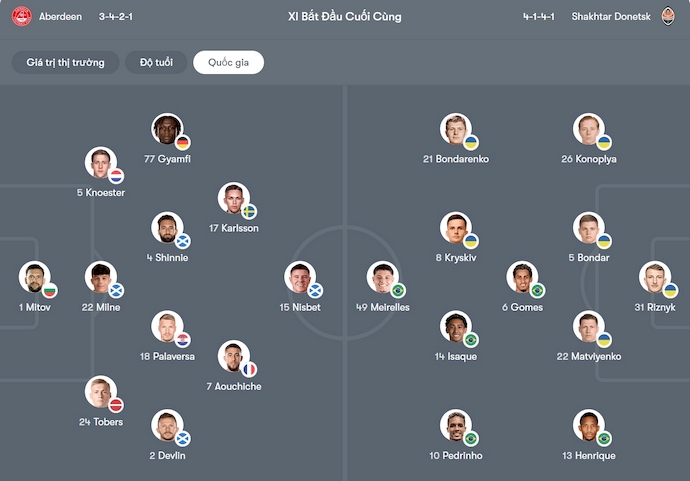Click the Aberdeen club crest icon
This screenshot has width=690, height=481.
[21, 17]
